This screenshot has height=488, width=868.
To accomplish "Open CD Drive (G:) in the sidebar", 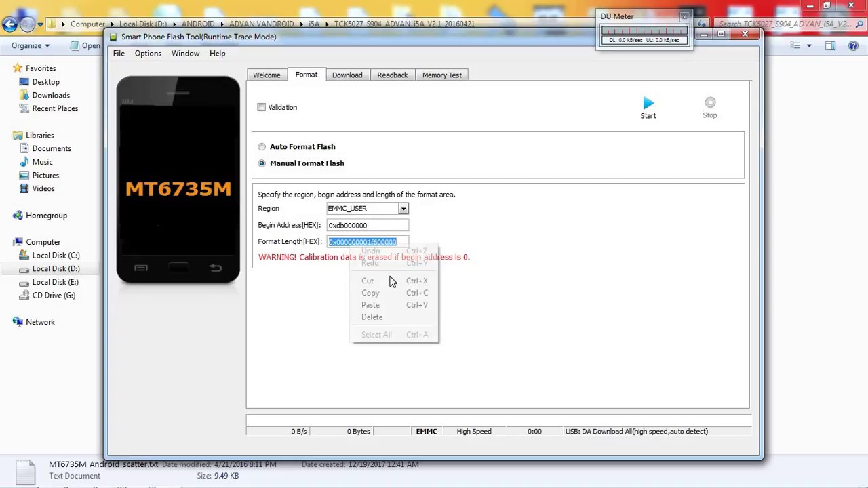I will tap(54, 296).
